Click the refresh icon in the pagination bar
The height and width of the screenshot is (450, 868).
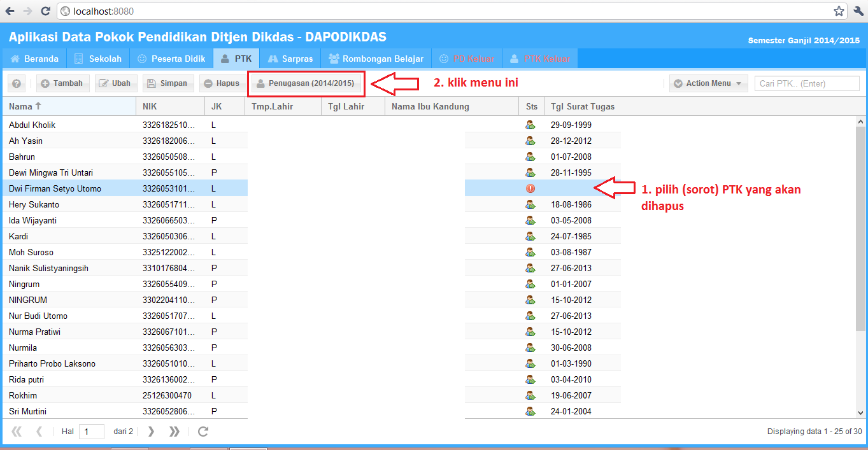tap(203, 431)
